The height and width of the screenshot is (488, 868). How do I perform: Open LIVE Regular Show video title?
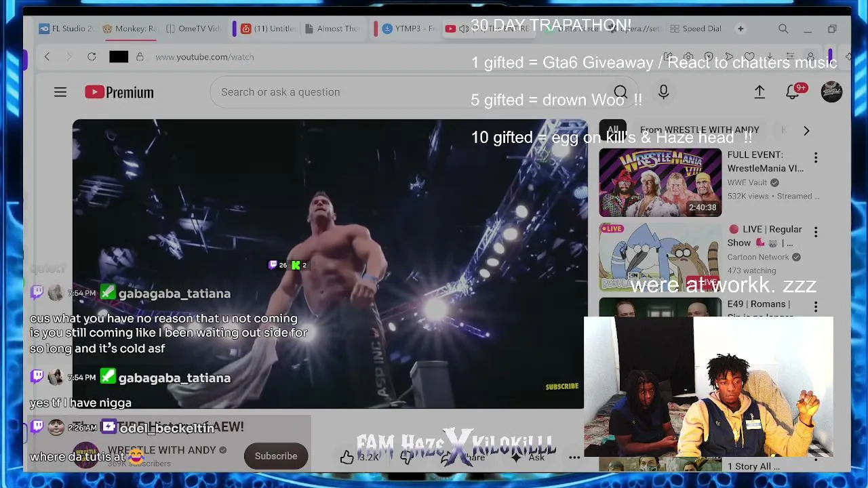[765, 236]
